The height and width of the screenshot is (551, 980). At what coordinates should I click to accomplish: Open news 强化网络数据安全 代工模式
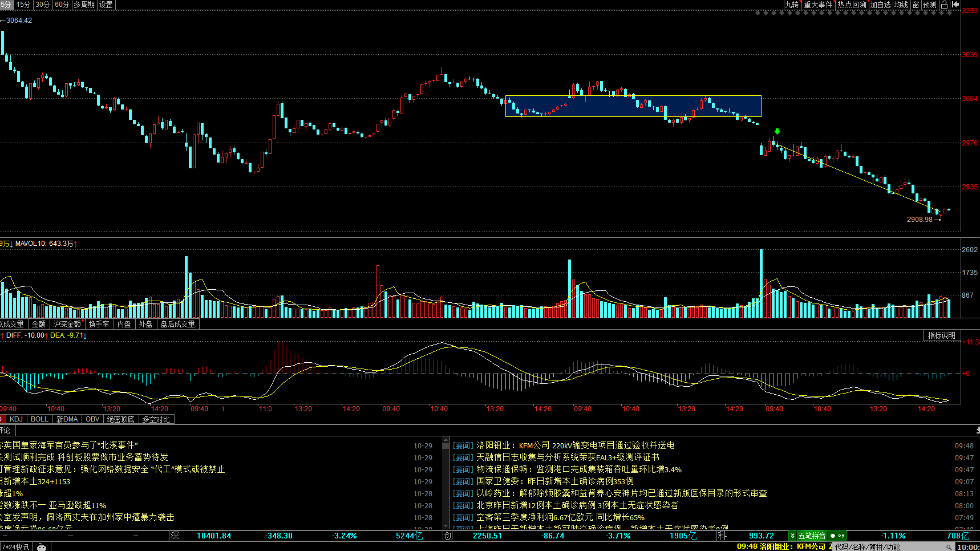point(112,469)
